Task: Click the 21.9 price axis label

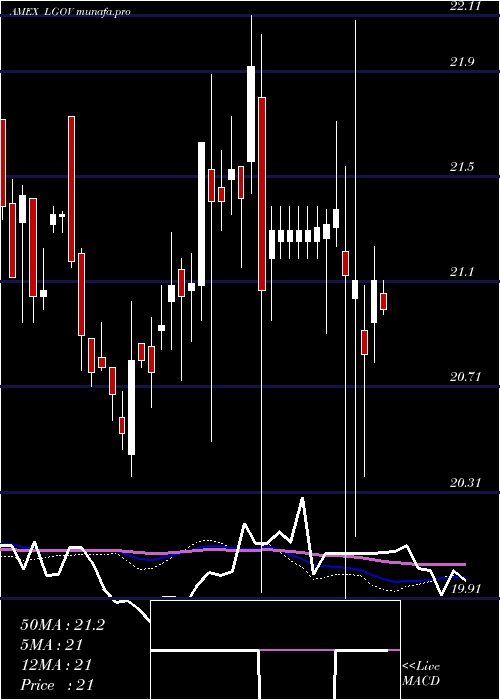Action: tap(462, 62)
